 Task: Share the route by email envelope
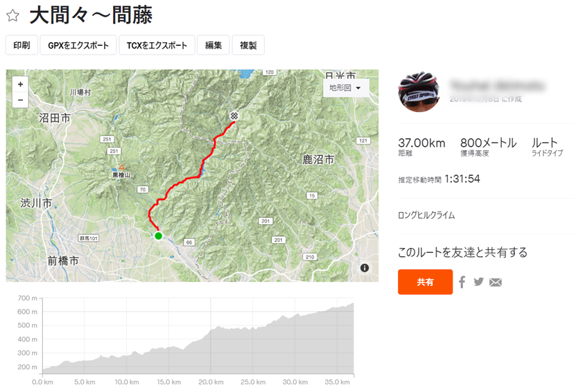point(496,283)
